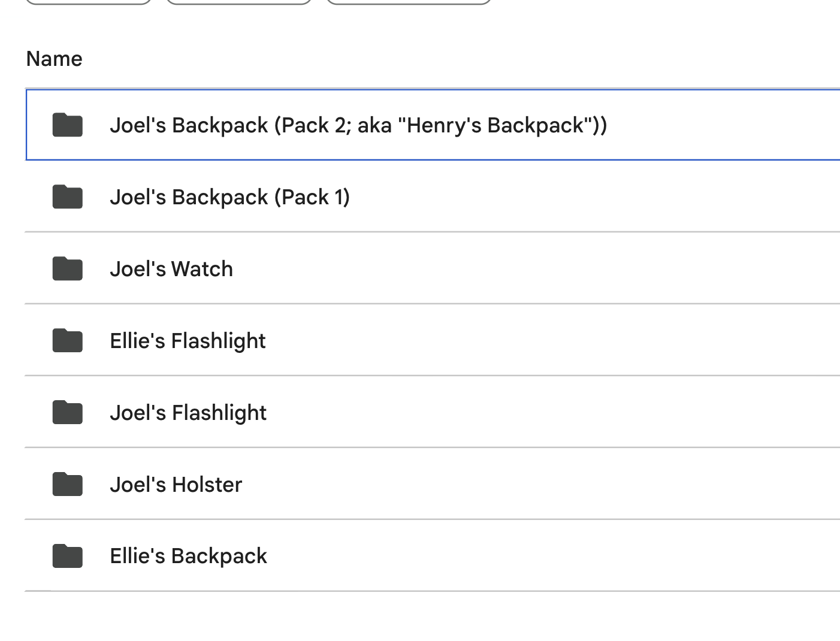Open the leftmost filter chip at top
Viewport: 840px width, 641px height.
coord(89,2)
